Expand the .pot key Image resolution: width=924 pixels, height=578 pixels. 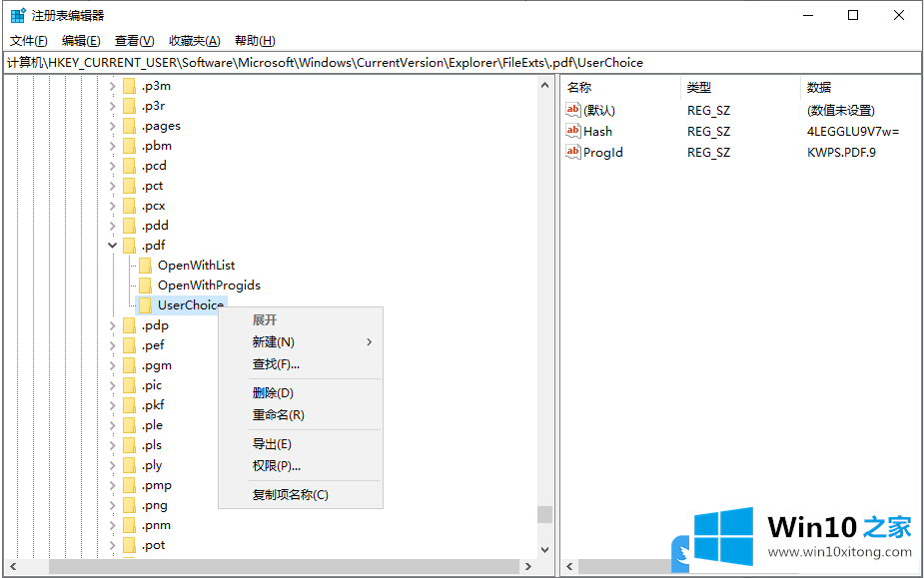(113, 546)
